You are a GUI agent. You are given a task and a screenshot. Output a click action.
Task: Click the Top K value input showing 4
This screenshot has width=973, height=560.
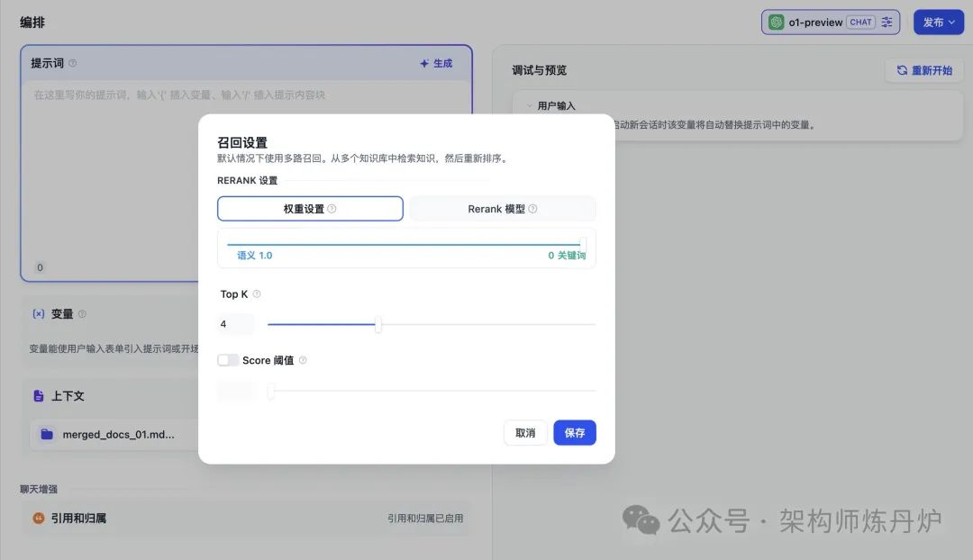tap(234, 323)
